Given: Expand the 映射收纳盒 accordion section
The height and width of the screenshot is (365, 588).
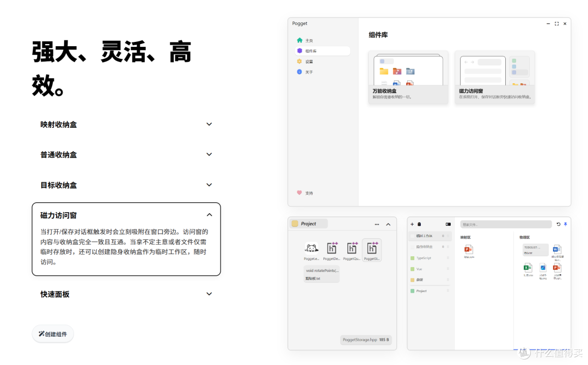Looking at the screenshot, I should coord(126,125).
